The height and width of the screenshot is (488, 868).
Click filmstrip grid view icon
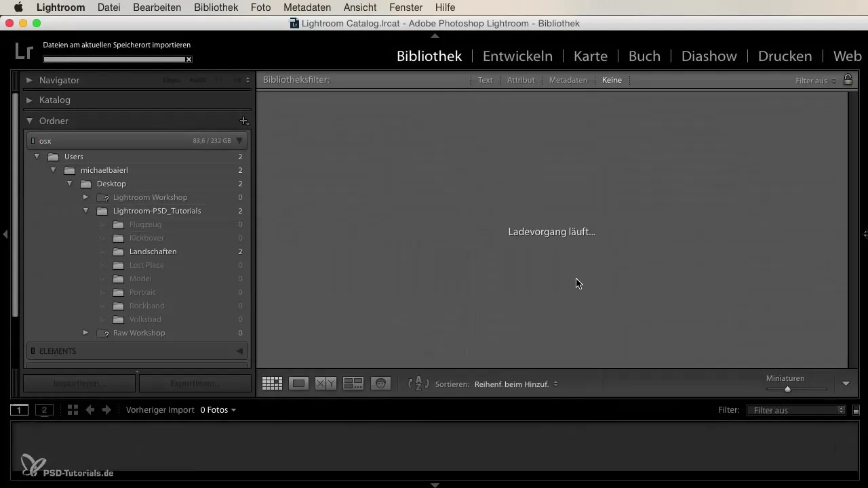pyautogui.click(x=73, y=410)
